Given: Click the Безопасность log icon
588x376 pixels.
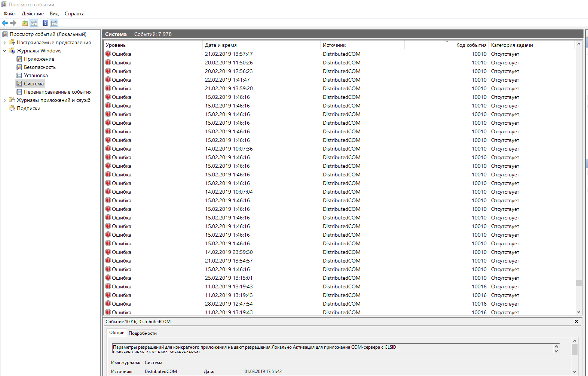Looking at the screenshot, I should tap(19, 67).
